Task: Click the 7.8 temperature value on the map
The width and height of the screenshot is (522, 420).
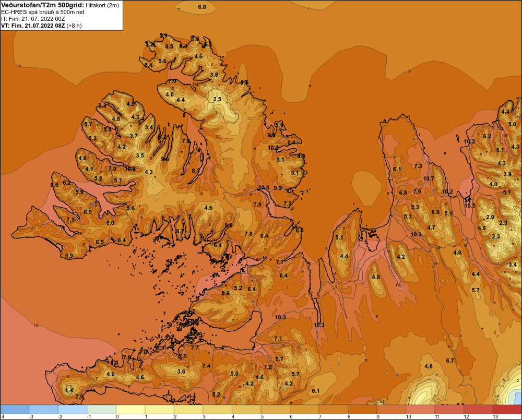Action: click(127, 357)
